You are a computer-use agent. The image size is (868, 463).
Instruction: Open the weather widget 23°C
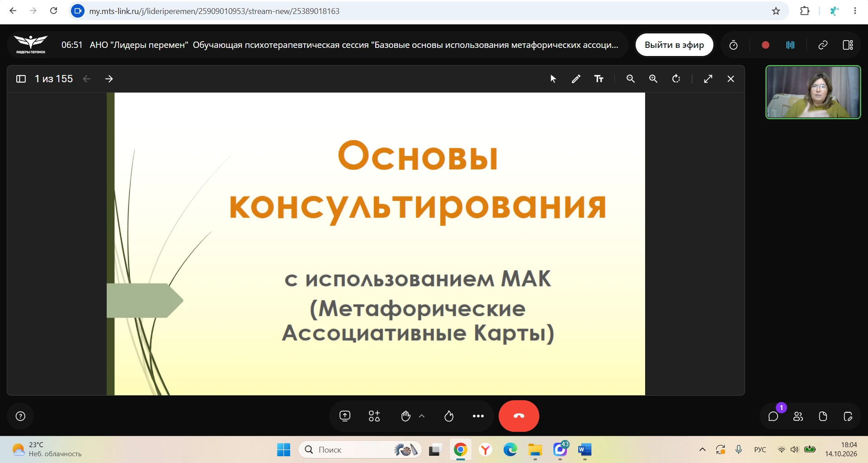(47, 449)
